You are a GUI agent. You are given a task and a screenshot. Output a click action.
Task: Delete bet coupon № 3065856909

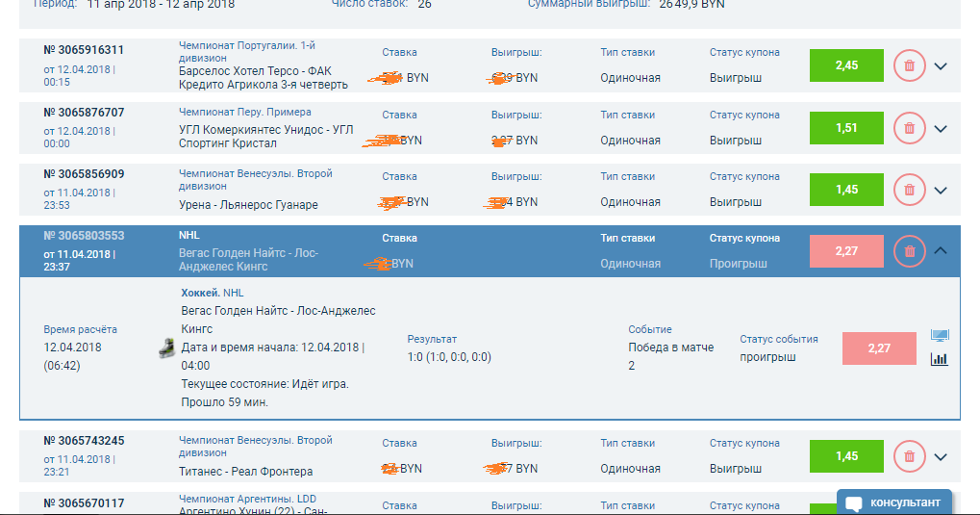coord(909,190)
